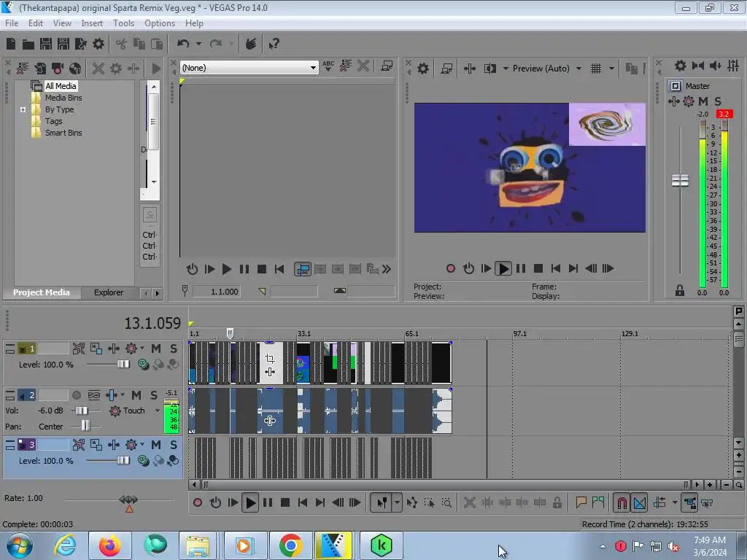Click the Pan slider on audio track 2
Screen dimensions: 747x560
click(85, 425)
